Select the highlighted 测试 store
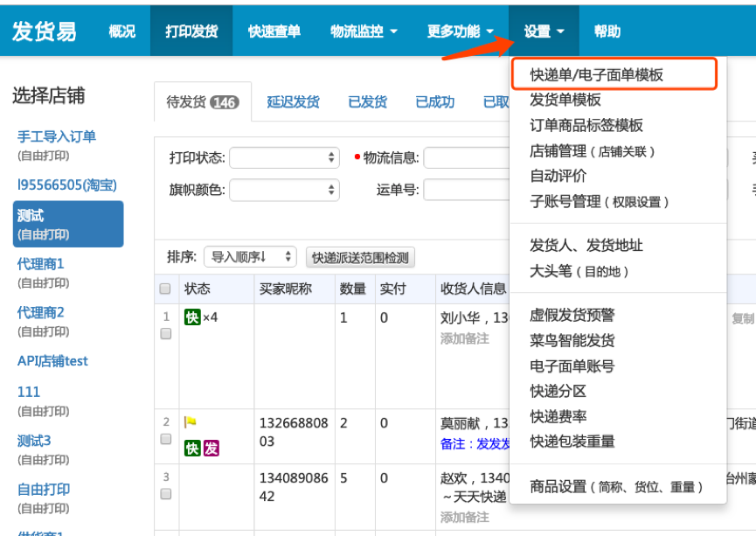 pos(68,225)
